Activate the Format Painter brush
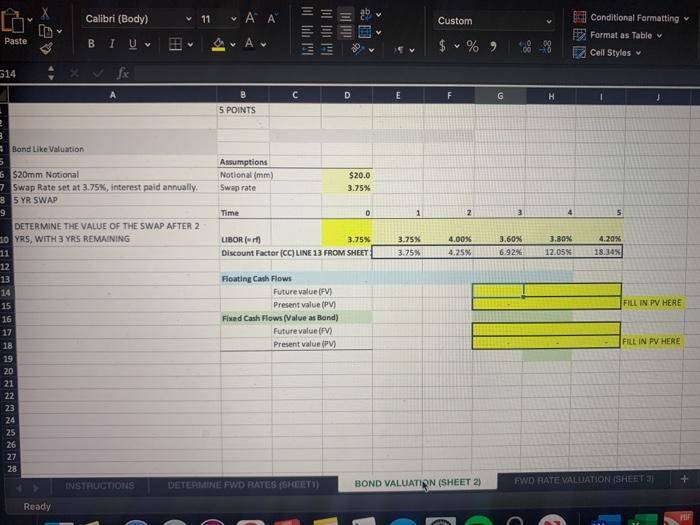 click(46, 48)
